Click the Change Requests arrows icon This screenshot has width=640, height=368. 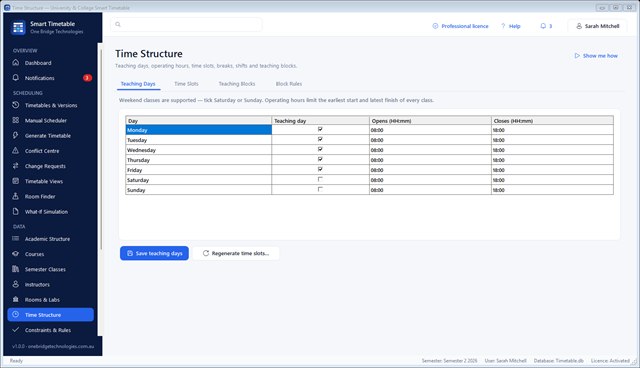[x=16, y=166]
